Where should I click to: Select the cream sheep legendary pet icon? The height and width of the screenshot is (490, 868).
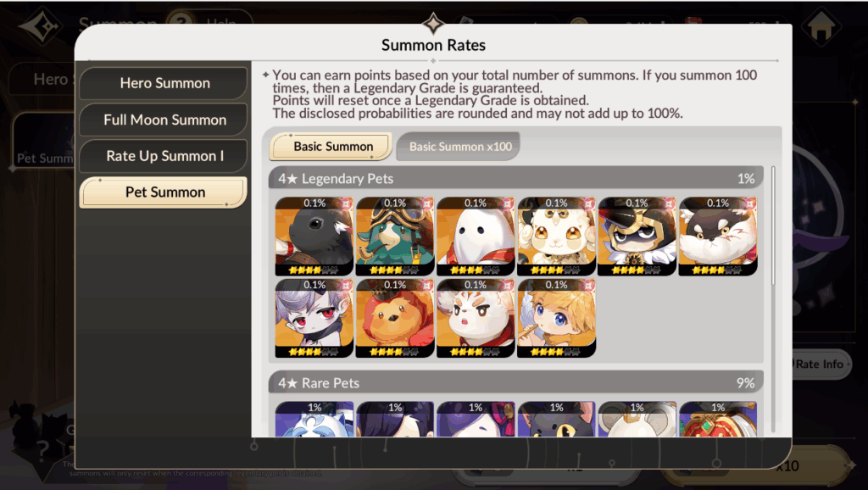click(x=556, y=237)
